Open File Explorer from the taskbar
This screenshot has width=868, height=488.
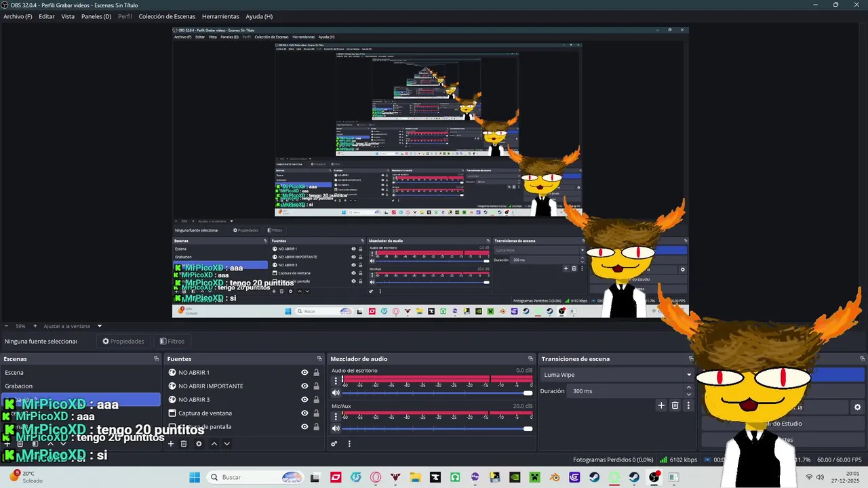coord(416,477)
